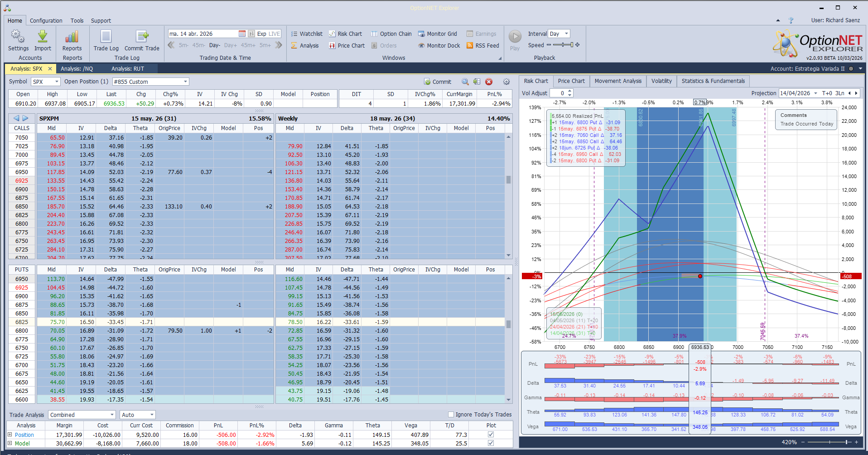Open the Support ribbon tab

(101, 20)
